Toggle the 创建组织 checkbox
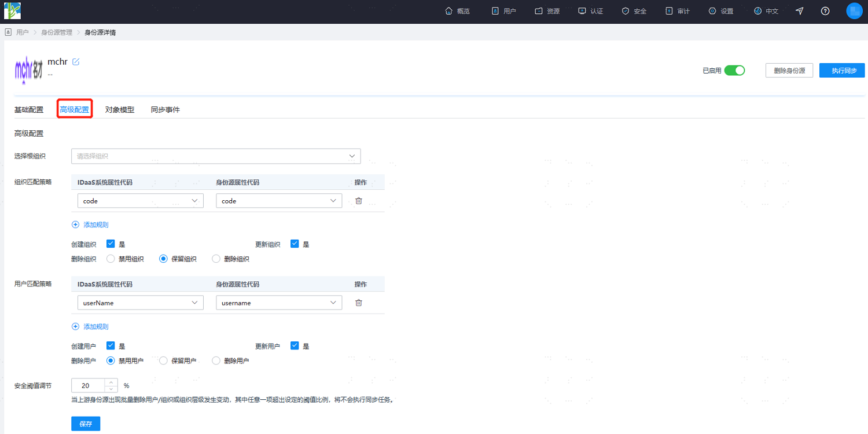Viewport: 868px width, 434px height. [x=111, y=244]
